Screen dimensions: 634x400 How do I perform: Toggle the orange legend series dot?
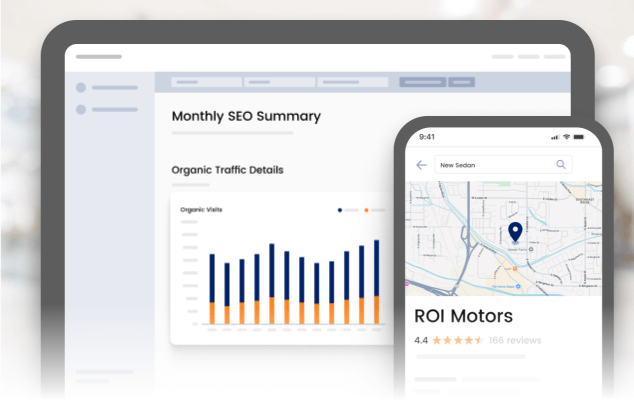pos(366,210)
